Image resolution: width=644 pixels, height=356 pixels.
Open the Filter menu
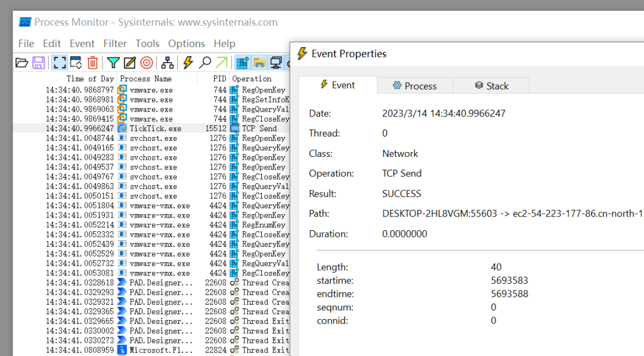click(x=114, y=44)
